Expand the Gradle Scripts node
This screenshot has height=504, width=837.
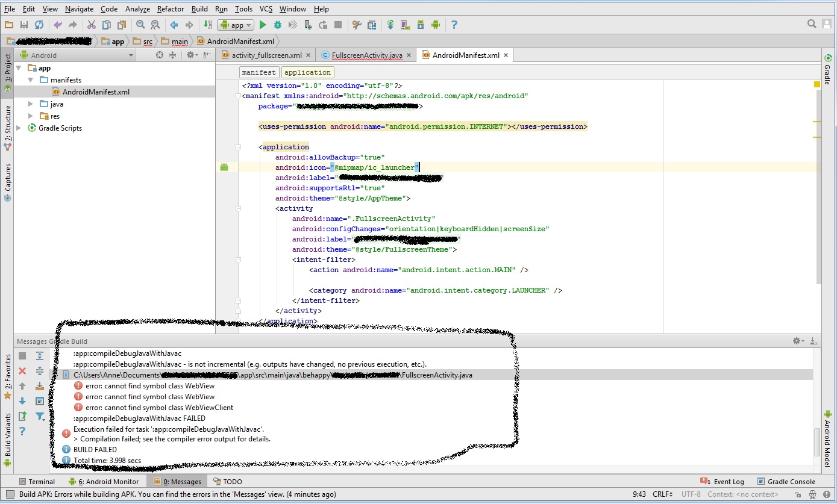[x=19, y=128]
